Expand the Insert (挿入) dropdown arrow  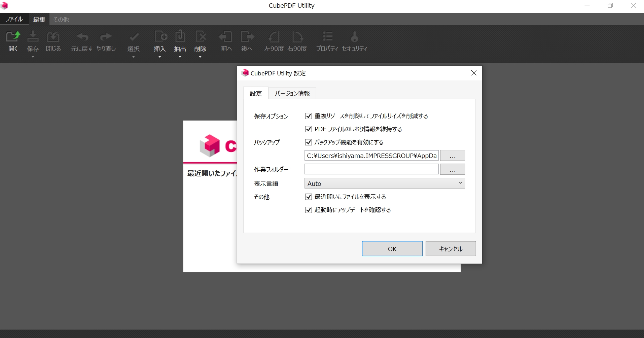pos(160,57)
